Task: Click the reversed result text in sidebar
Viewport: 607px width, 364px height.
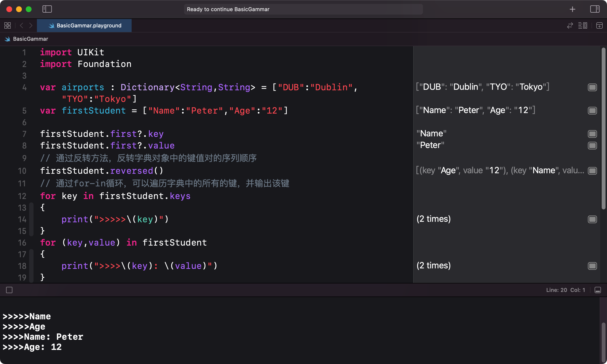Action: pos(500,170)
